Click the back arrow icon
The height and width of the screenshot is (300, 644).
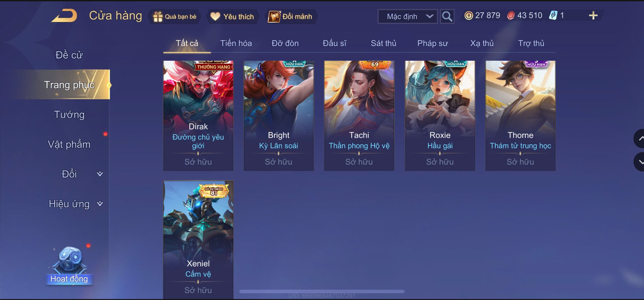pyautogui.click(x=64, y=16)
